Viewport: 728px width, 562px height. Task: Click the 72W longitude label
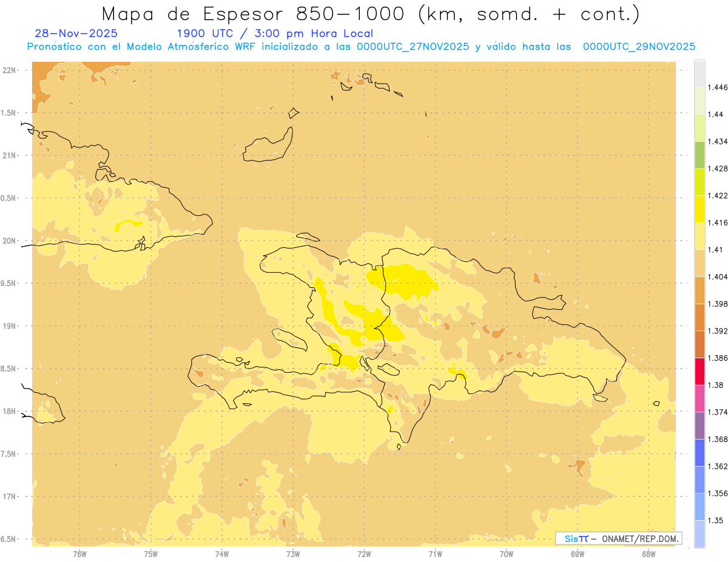pyautogui.click(x=364, y=554)
